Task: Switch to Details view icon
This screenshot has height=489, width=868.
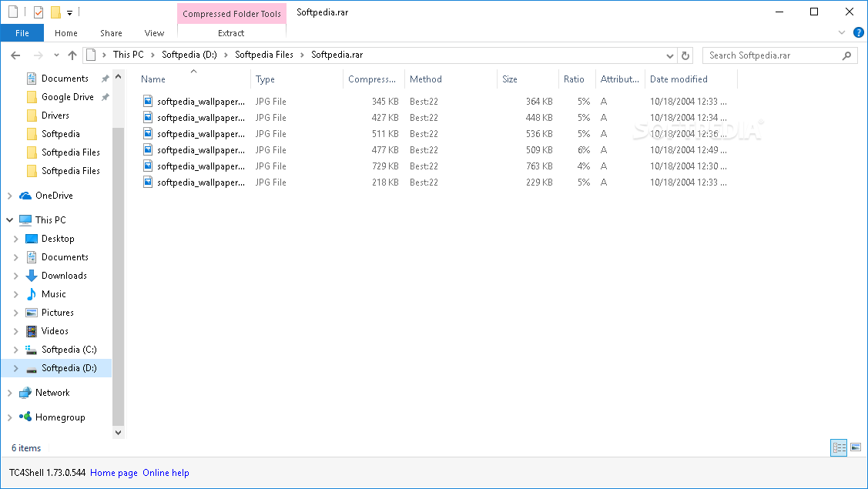Action: pyautogui.click(x=840, y=447)
